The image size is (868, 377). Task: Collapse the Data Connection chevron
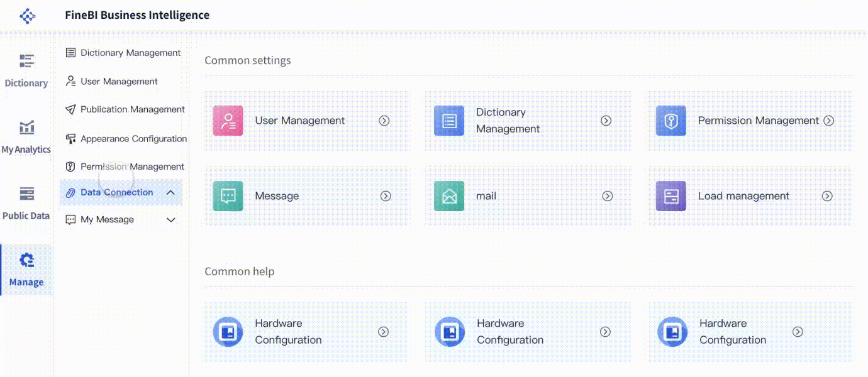click(170, 192)
